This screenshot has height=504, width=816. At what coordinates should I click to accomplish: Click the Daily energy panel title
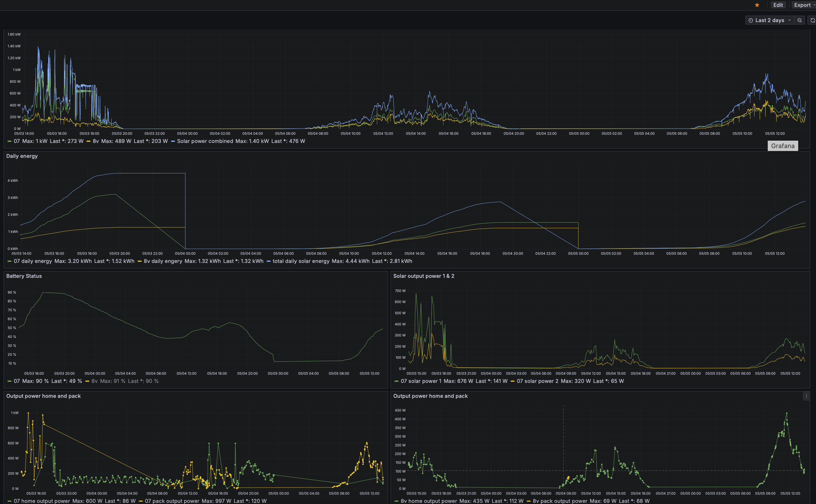tap(22, 156)
